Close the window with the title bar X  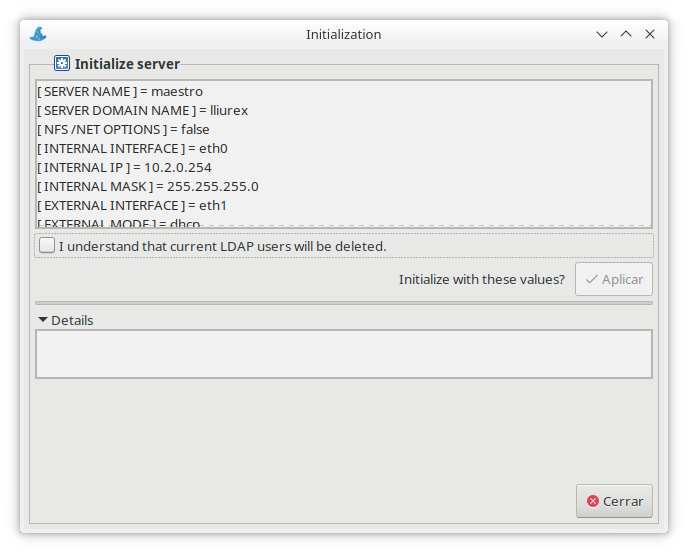click(650, 34)
